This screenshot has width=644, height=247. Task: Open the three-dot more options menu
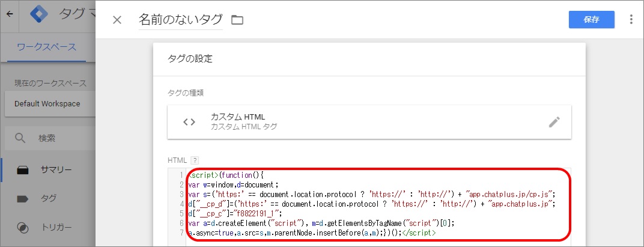tap(631, 20)
